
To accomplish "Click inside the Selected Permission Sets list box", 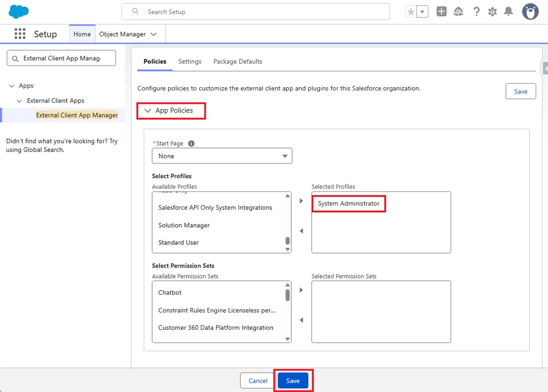I will point(381,312).
